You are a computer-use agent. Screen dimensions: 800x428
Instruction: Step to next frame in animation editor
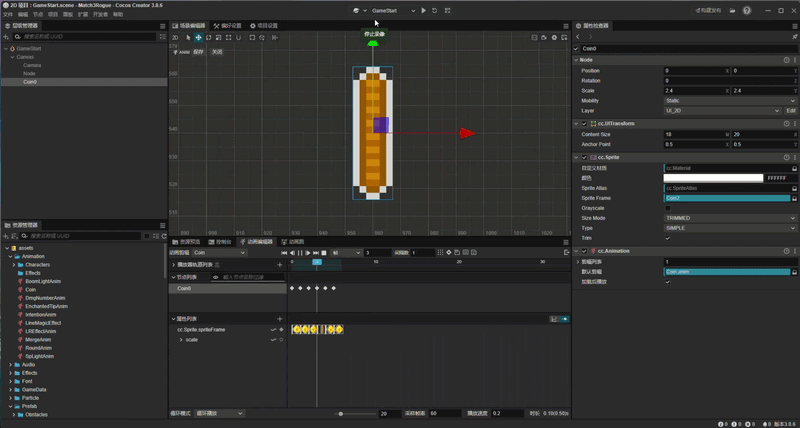[x=308, y=253]
